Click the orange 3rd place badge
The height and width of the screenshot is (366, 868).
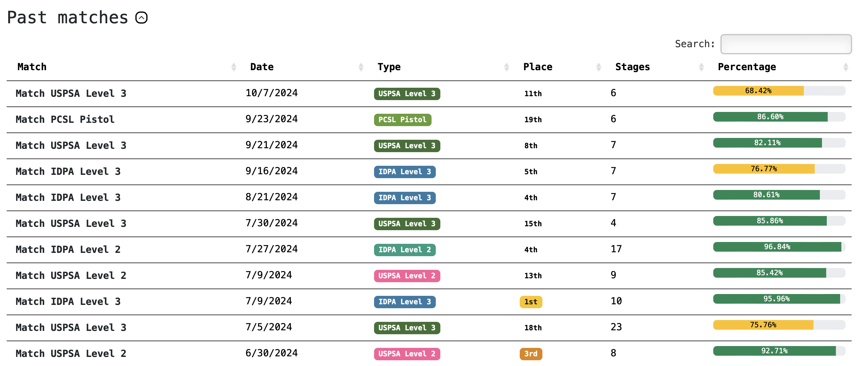(x=531, y=354)
